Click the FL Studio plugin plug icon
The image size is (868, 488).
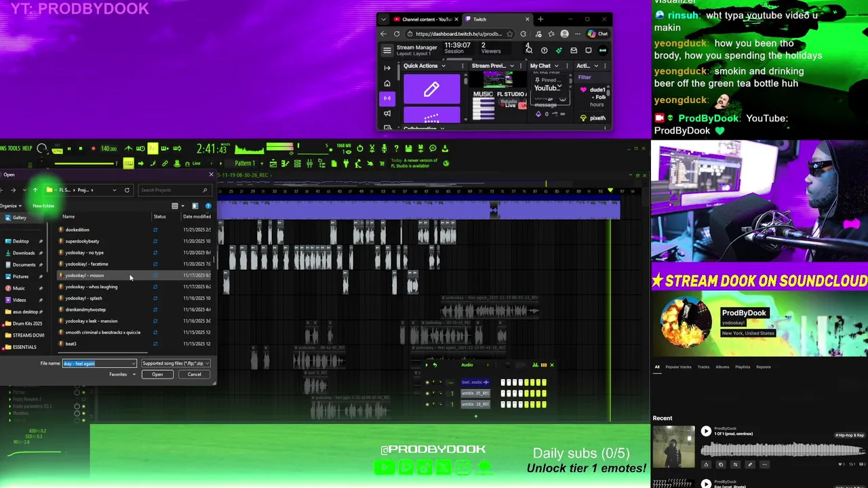click(x=346, y=163)
